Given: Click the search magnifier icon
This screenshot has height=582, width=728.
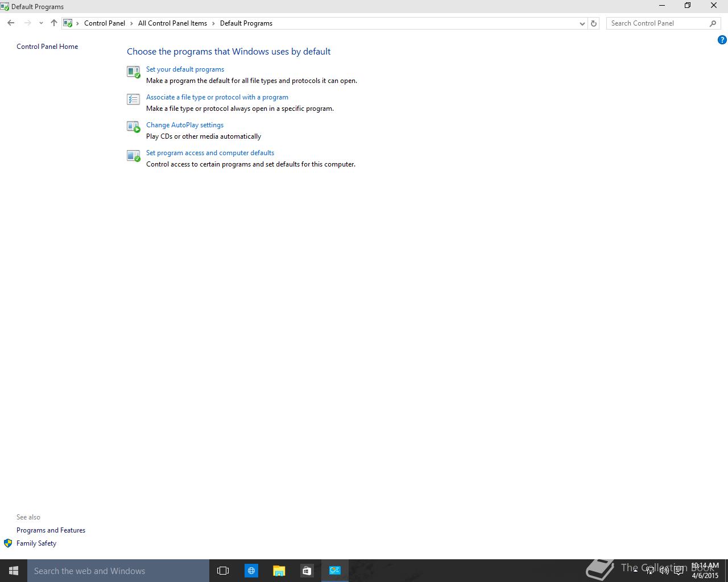Looking at the screenshot, I should (713, 23).
